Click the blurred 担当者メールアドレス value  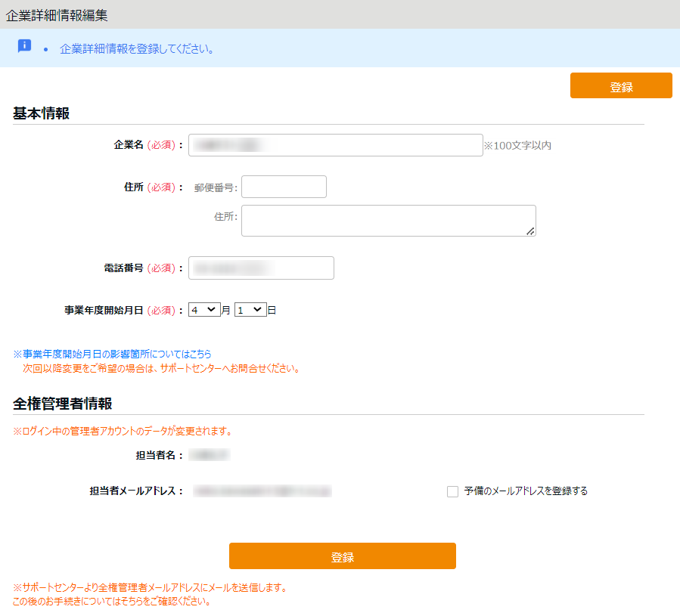coord(262,491)
